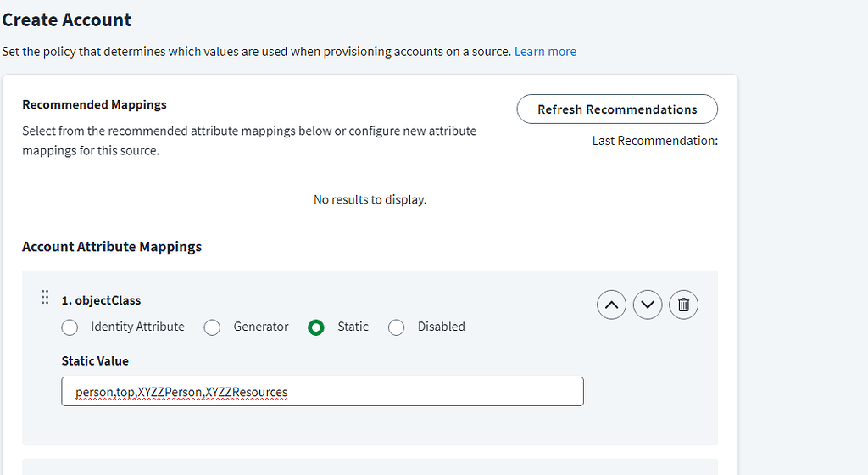Screen dimensions: 868x475
Task: Move objectClass mapping down with chevron button
Action: pyautogui.click(x=647, y=305)
